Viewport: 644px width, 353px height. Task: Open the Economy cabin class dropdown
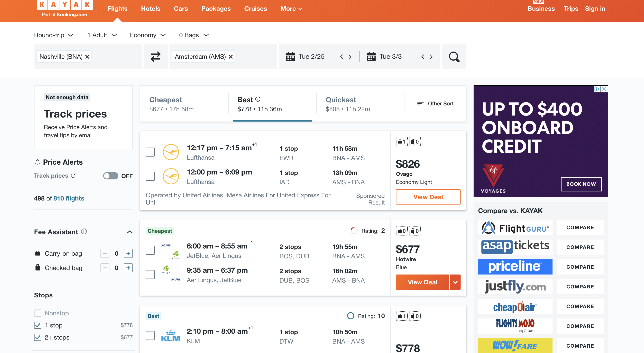pyautogui.click(x=148, y=35)
